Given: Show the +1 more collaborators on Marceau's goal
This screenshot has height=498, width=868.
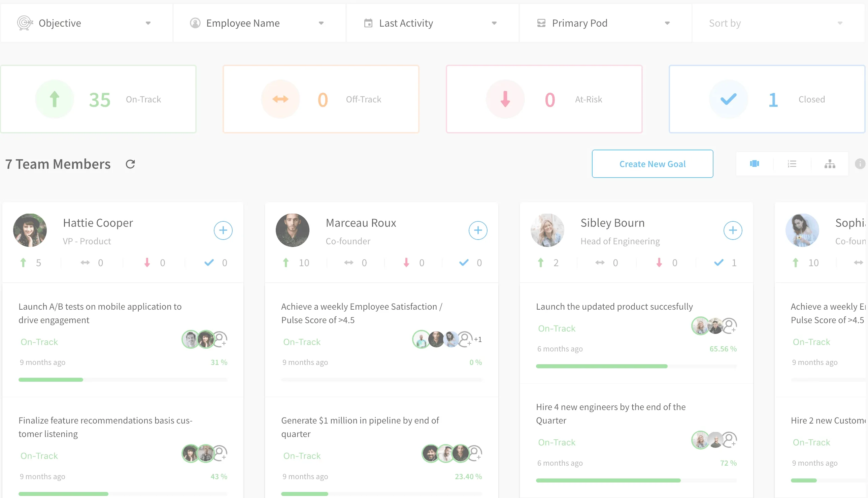Looking at the screenshot, I should [478, 339].
